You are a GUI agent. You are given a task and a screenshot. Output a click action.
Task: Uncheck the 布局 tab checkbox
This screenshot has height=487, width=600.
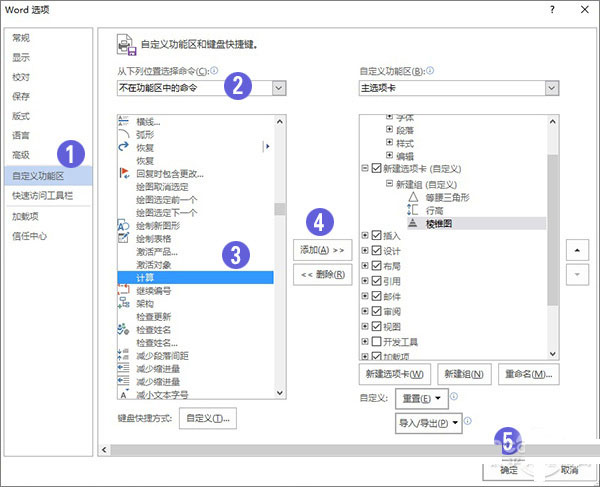377,265
